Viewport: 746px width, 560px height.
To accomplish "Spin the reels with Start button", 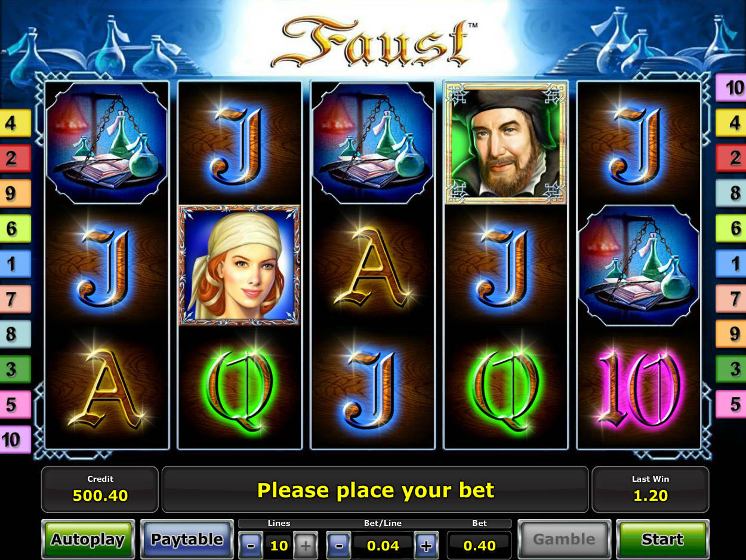I will pyautogui.click(x=662, y=540).
